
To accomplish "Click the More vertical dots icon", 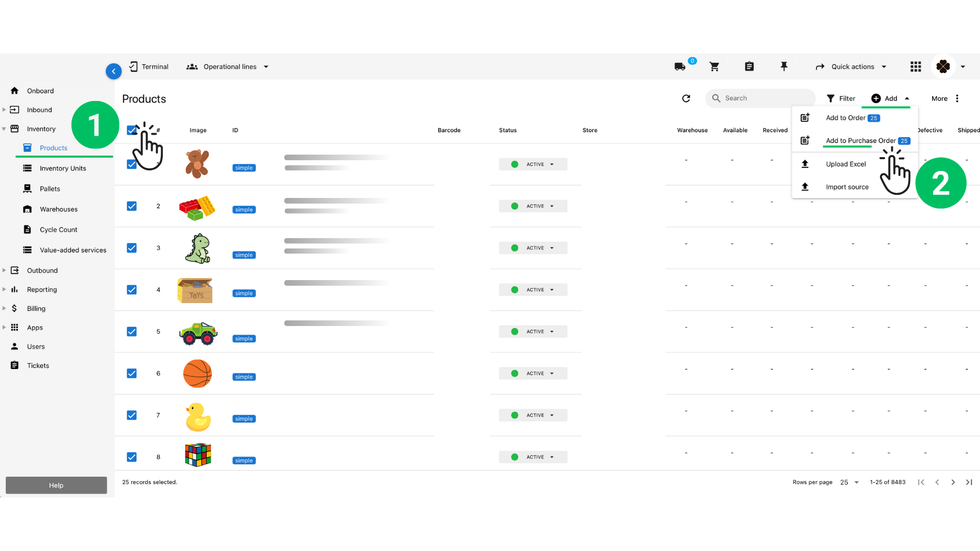I will pos(957,98).
